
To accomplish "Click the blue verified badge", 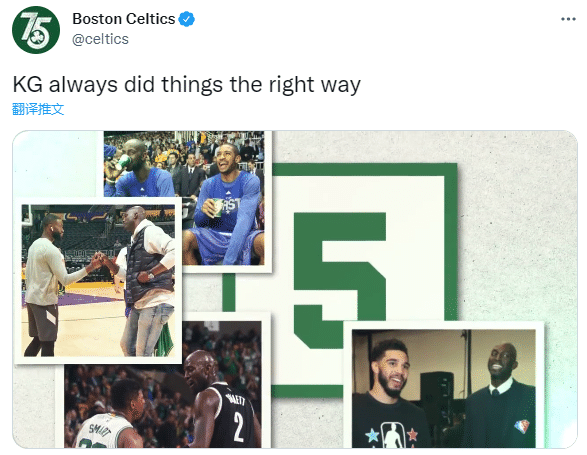I will (186, 19).
